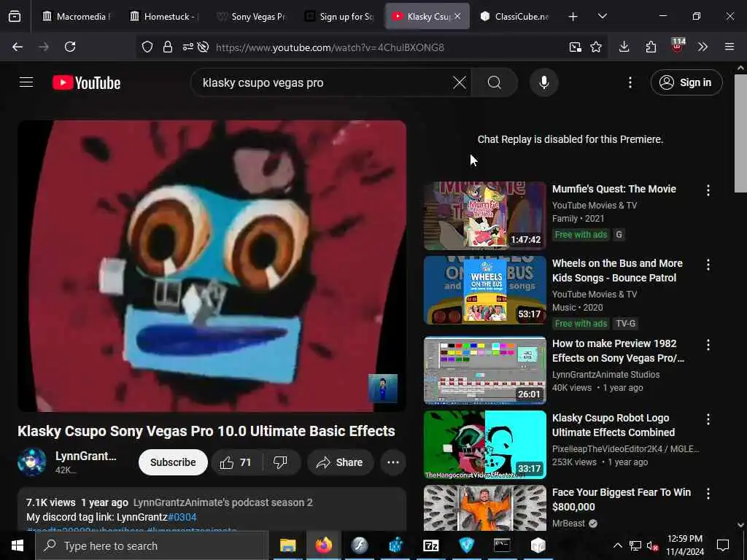The height and width of the screenshot is (560, 747).
Task: Subscribe to the LynnGrantz channel
Action: pos(173,462)
